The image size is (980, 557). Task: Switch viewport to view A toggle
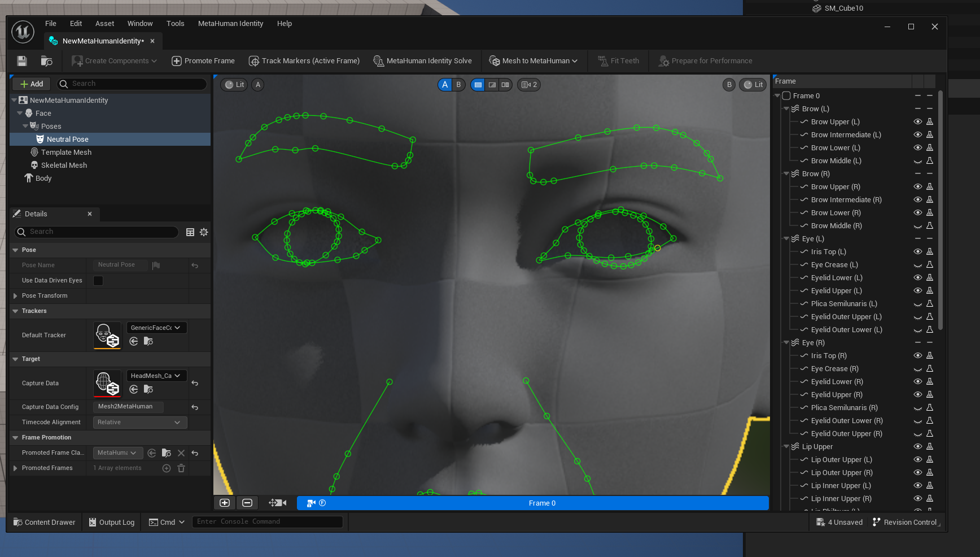point(445,85)
